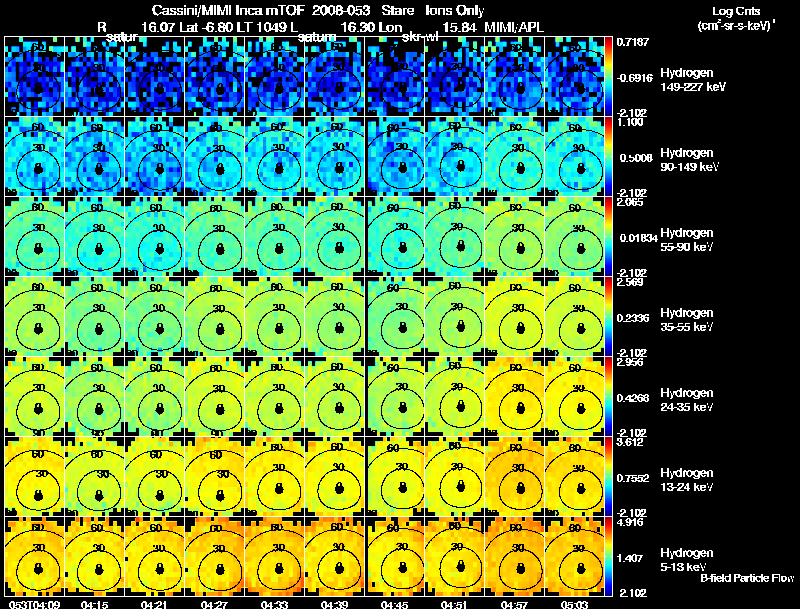Open the 24-35 keV image at 04:57
The height and width of the screenshot is (609, 800).
[x=515, y=396]
